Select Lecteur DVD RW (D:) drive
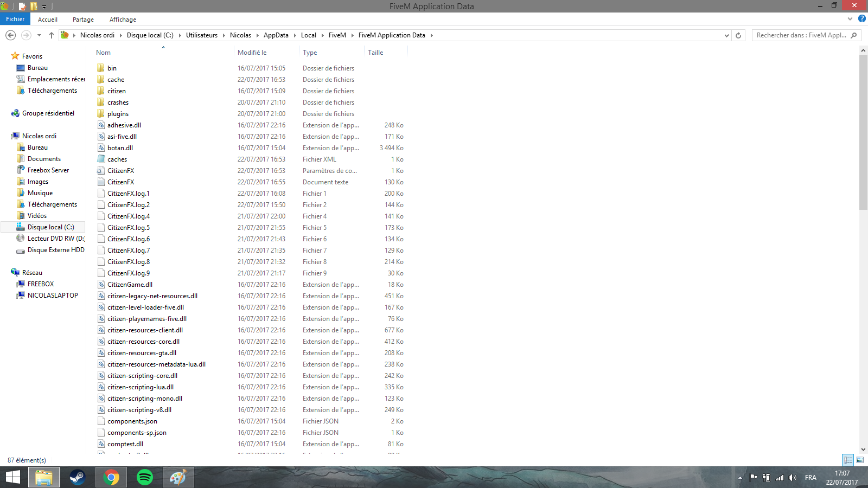 [56, 239]
